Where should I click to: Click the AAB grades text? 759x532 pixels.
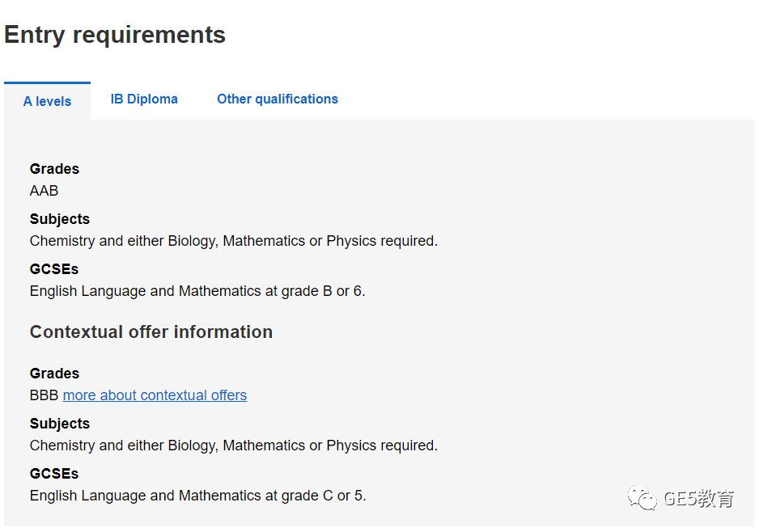(x=44, y=191)
